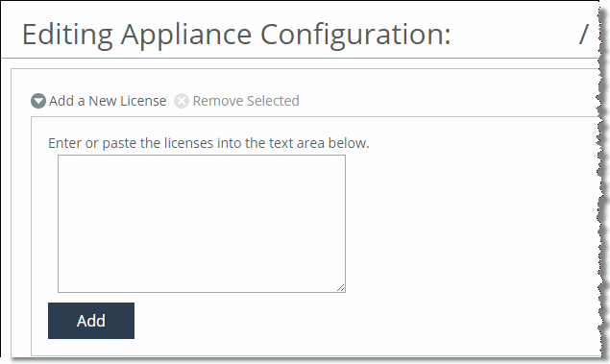Click the slash separator in the title

[583, 35]
